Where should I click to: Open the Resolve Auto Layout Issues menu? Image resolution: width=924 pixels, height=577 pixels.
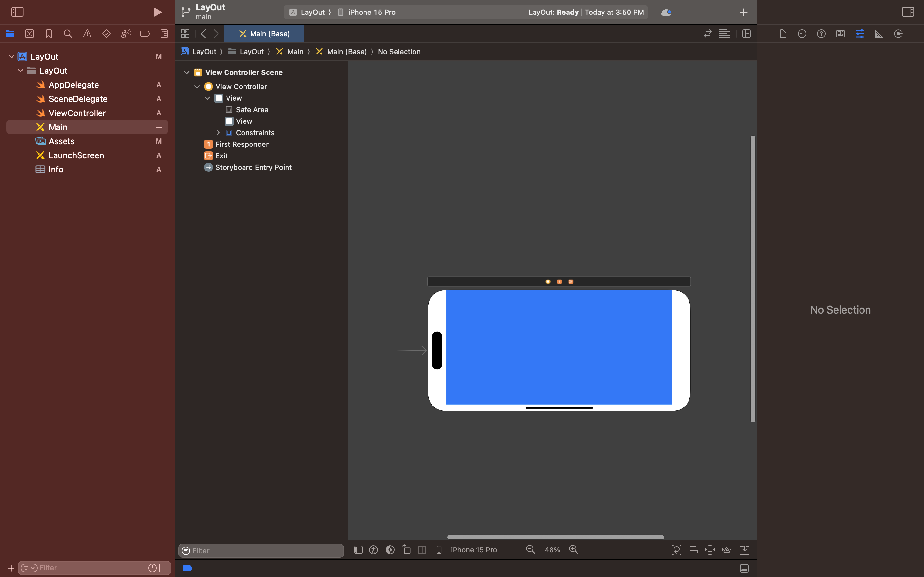[727, 549]
